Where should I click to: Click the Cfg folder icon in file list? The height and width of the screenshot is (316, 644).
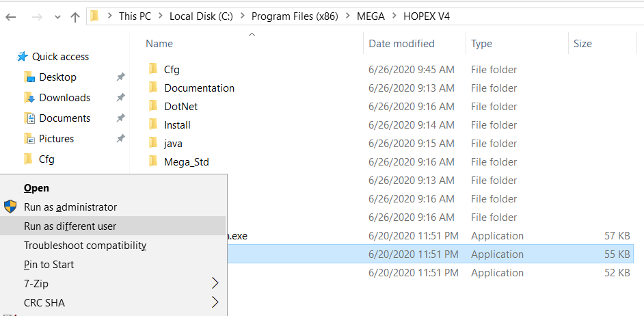tap(153, 70)
